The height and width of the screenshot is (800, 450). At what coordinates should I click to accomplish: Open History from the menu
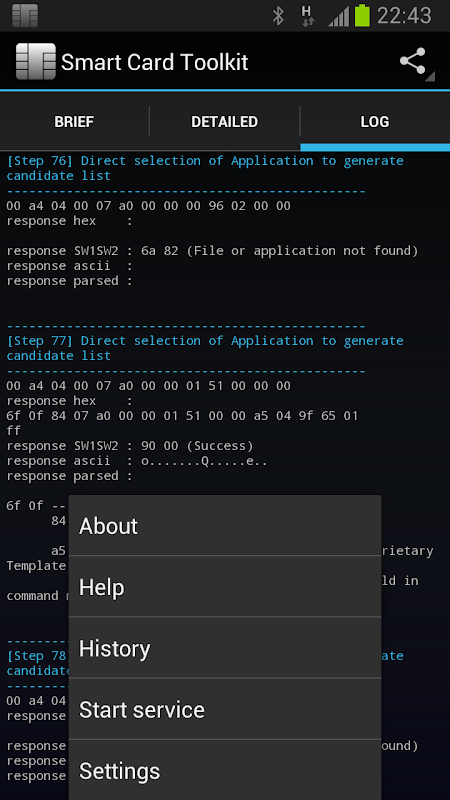point(225,648)
